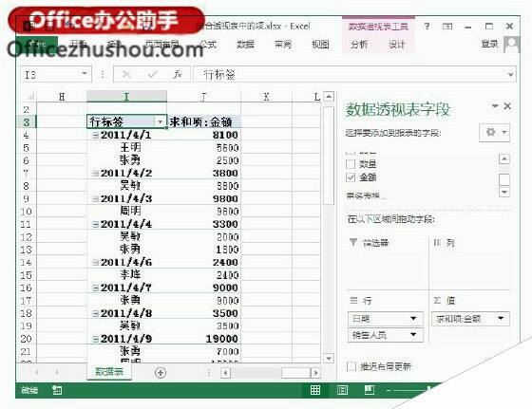This screenshot has height=409, width=532.
Task: Click the zoom out minus button
Action: [389, 391]
